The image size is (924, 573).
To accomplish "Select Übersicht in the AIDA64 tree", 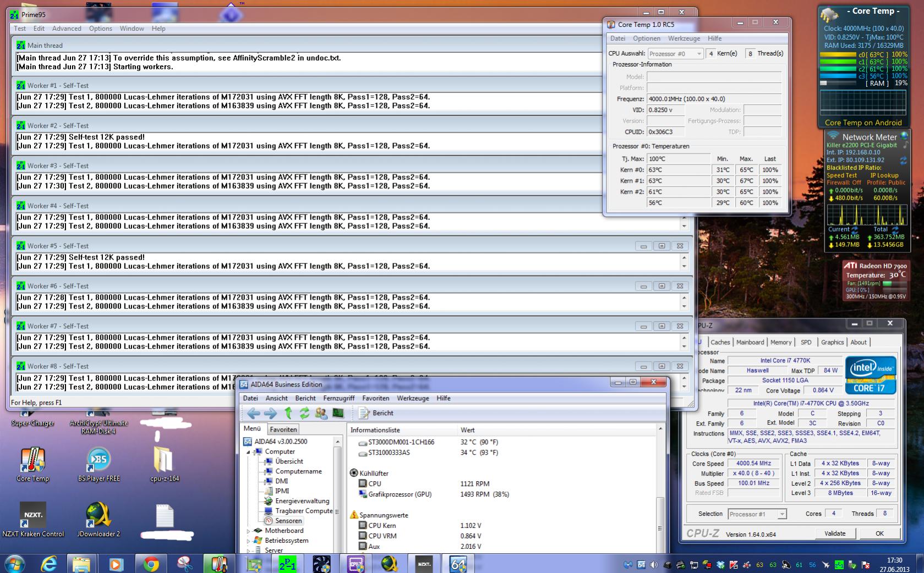I will [x=289, y=461].
